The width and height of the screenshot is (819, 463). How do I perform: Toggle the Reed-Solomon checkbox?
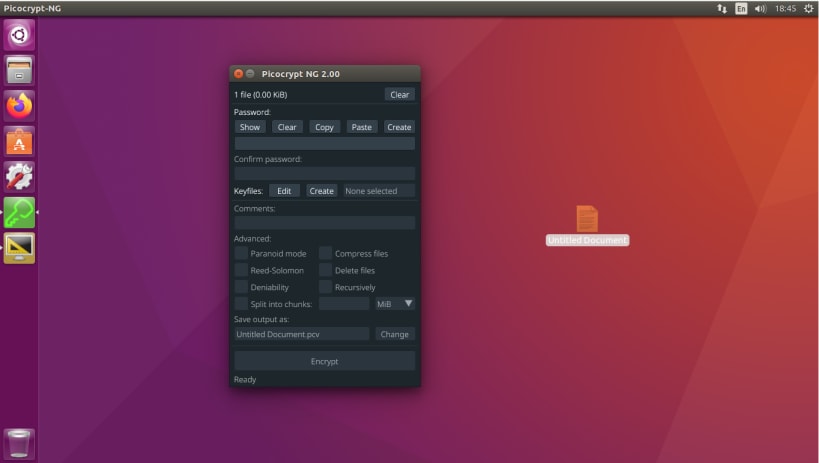[x=241, y=270]
